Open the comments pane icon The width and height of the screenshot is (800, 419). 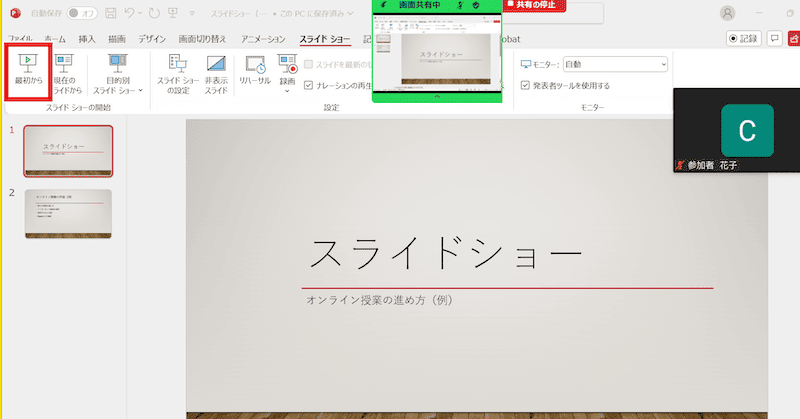pyautogui.click(x=775, y=39)
